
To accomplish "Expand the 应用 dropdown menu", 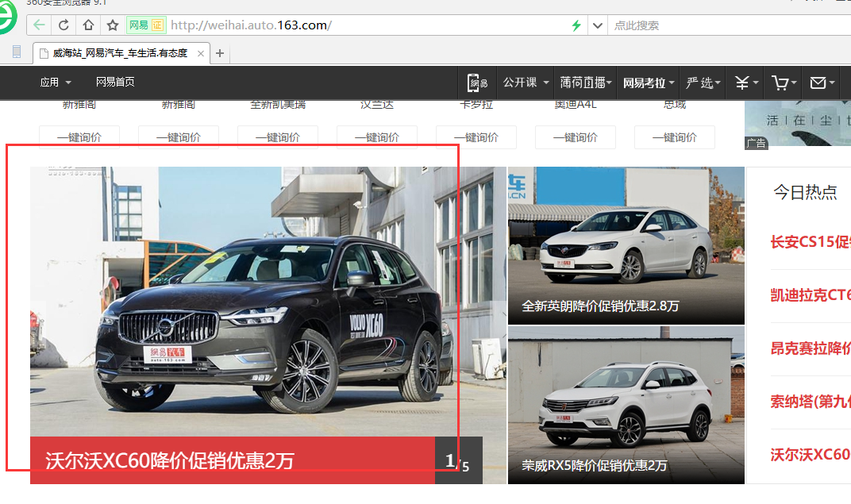I will pos(56,82).
